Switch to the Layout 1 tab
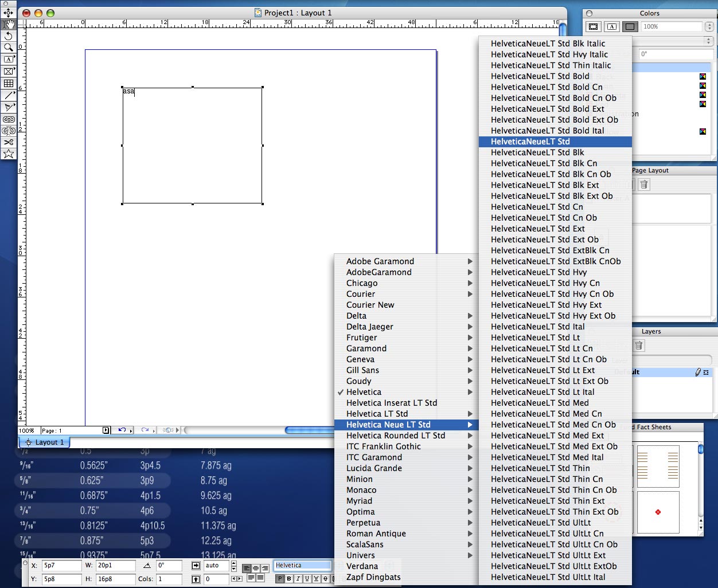This screenshot has height=588, width=718. 45,442
